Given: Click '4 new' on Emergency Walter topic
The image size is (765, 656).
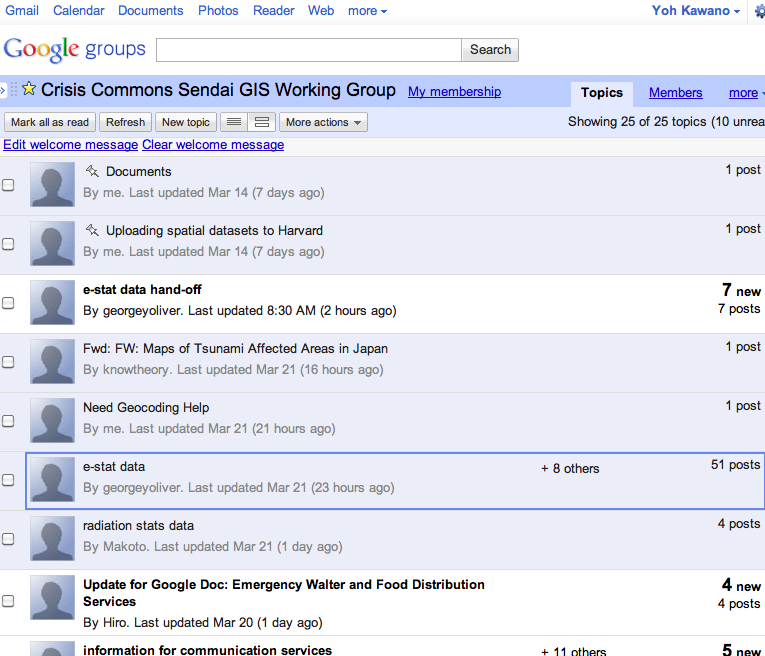Looking at the screenshot, I should pyautogui.click(x=741, y=585).
